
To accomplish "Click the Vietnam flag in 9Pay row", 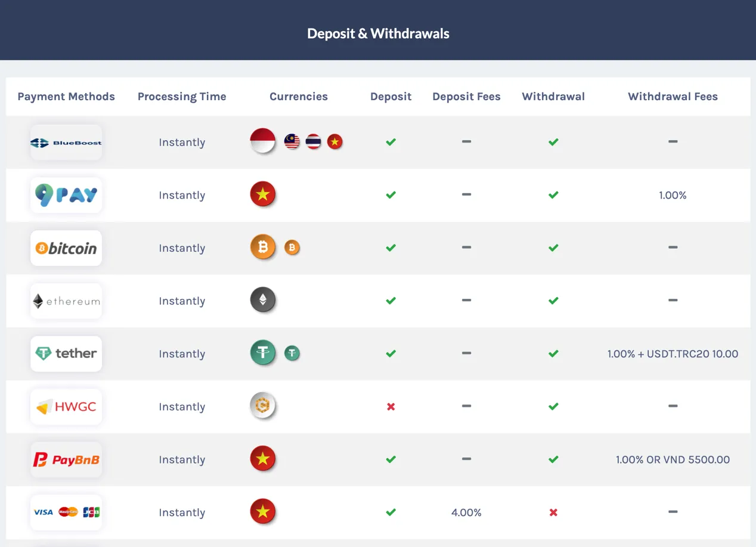I will [263, 194].
